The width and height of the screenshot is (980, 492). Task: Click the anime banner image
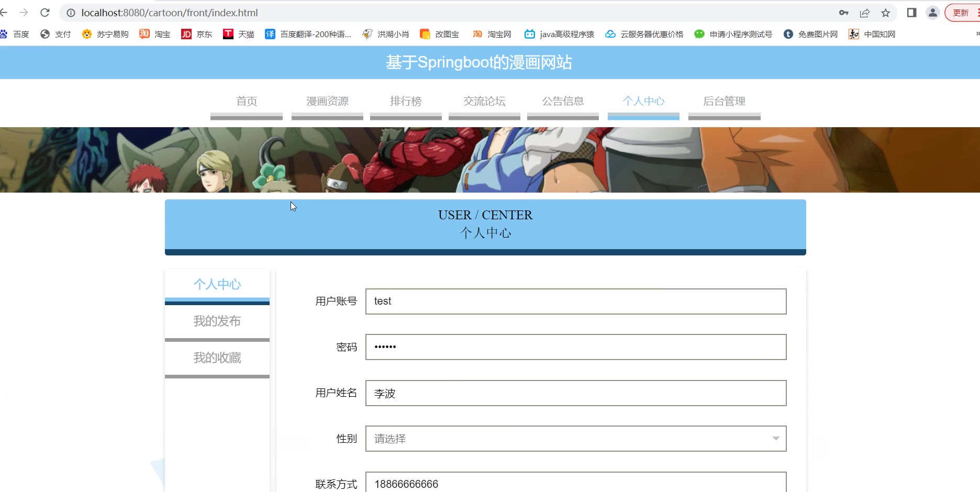490,160
